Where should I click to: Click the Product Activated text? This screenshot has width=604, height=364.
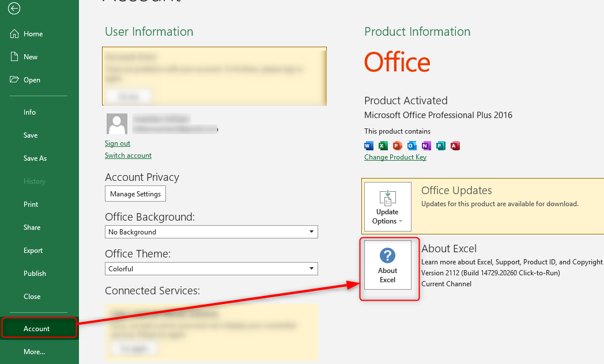tap(406, 100)
